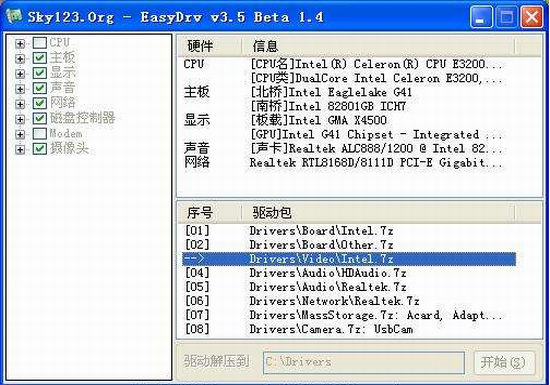Image resolution: width=550 pixels, height=385 pixels.
Task: Click the 硬件 column header
Action: 210,46
